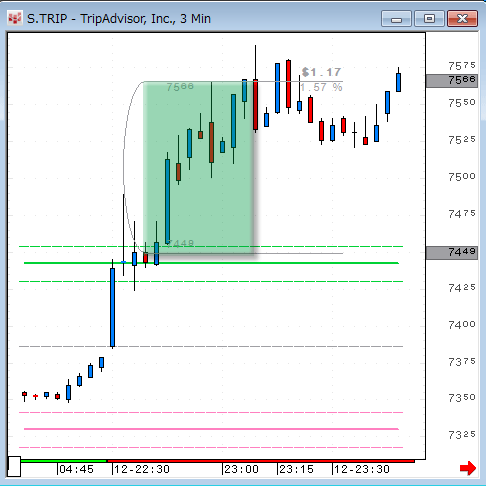Click the 12-23:30 time label
The height and width of the screenshot is (486, 486).
[x=362, y=469]
